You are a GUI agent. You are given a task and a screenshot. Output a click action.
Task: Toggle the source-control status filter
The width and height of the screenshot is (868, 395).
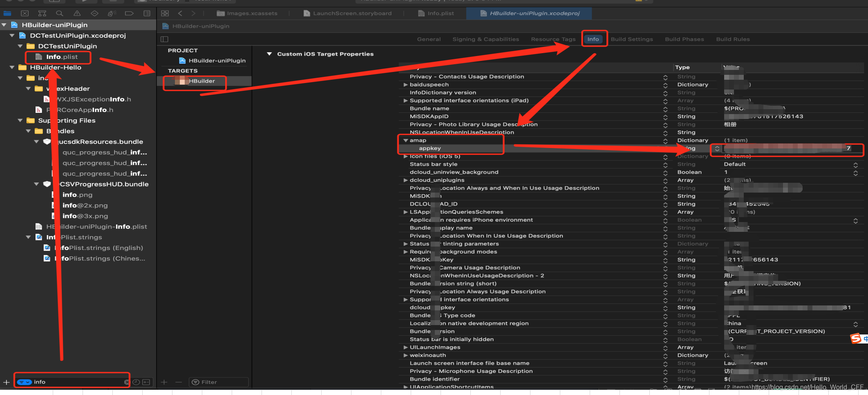pos(146,382)
